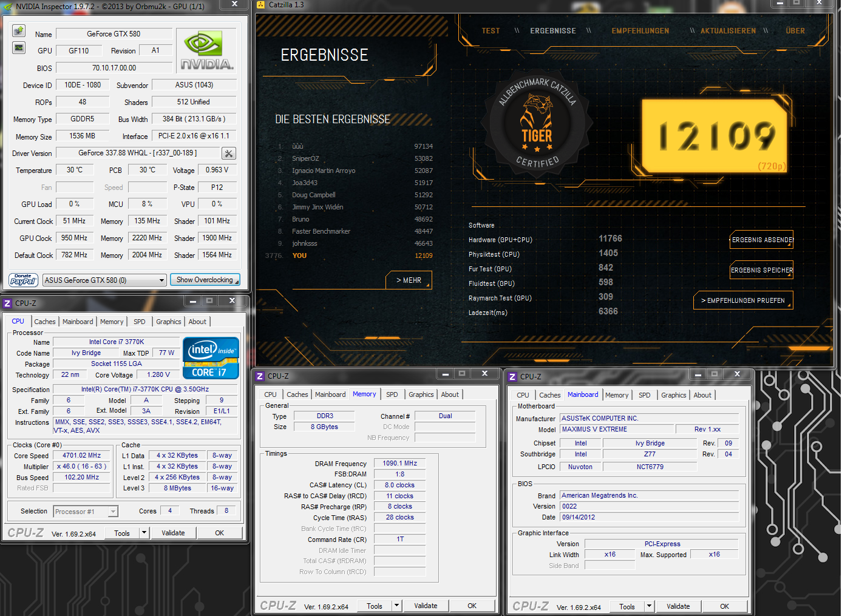
Task: Open EMPFEHLUNGEN tab in Catzilla
Action: (x=640, y=31)
